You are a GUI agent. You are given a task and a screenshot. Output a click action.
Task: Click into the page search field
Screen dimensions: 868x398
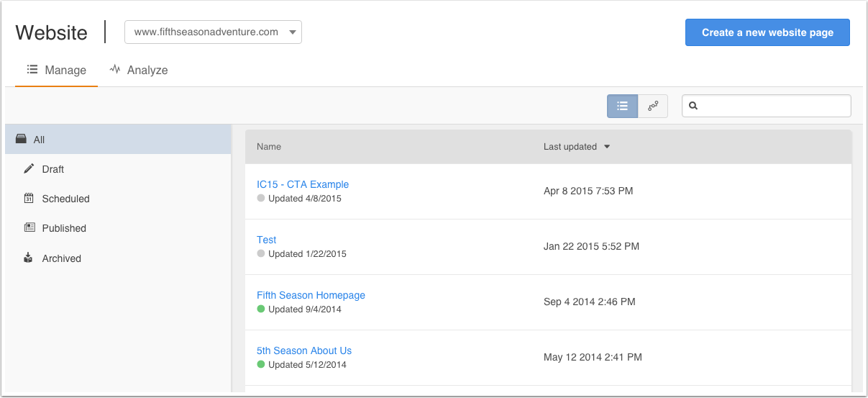(x=767, y=106)
